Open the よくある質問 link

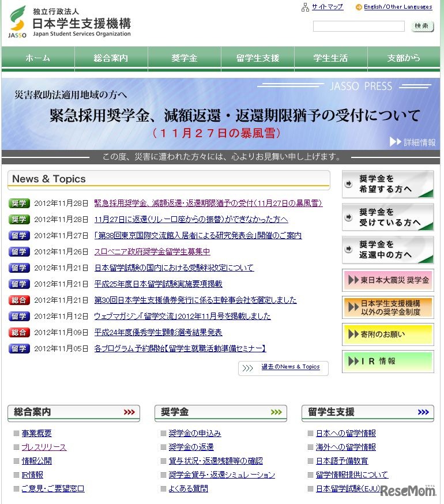(x=189, y=488)
